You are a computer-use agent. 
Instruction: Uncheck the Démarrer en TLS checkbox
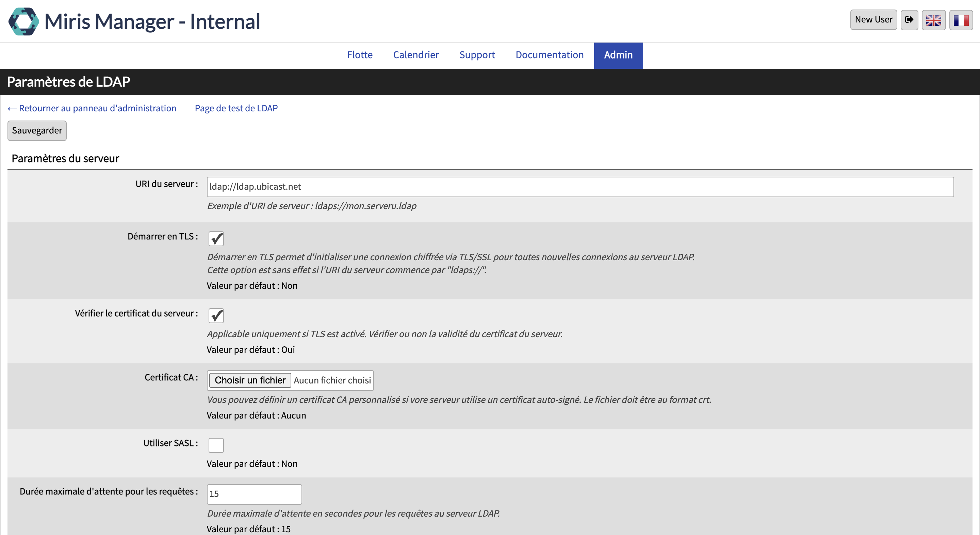coord(216,239)
